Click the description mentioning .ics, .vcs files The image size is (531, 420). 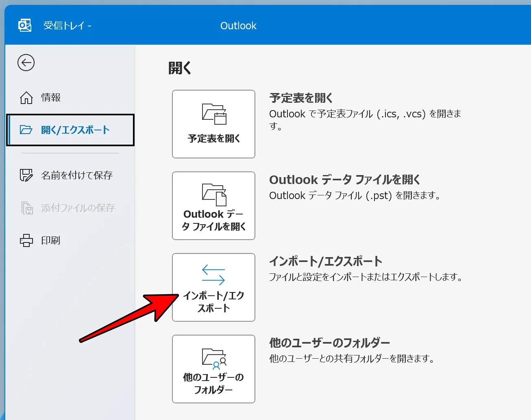pos(365,120)
